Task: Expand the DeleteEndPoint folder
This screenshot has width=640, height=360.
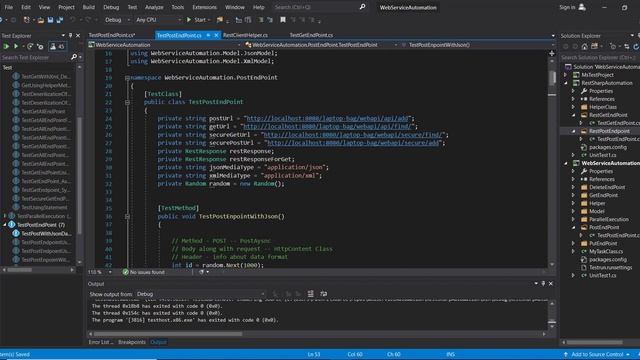Action: coord(573,187)
